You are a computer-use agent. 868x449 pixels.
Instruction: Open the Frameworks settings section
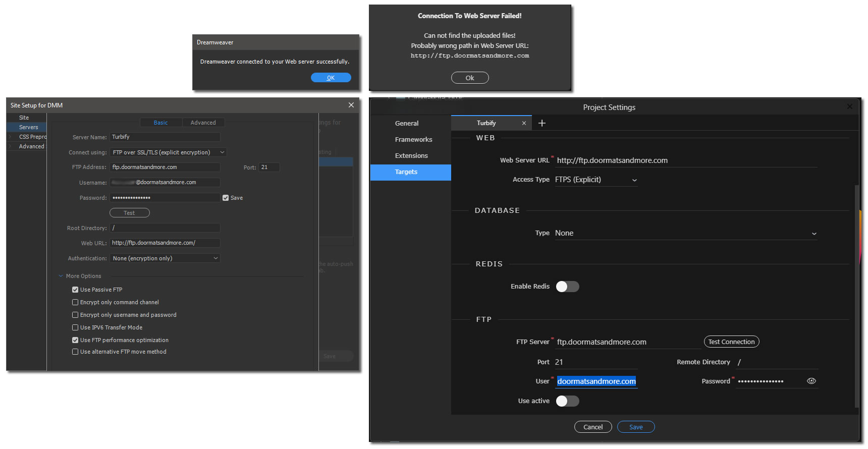(x=413, y=140)
